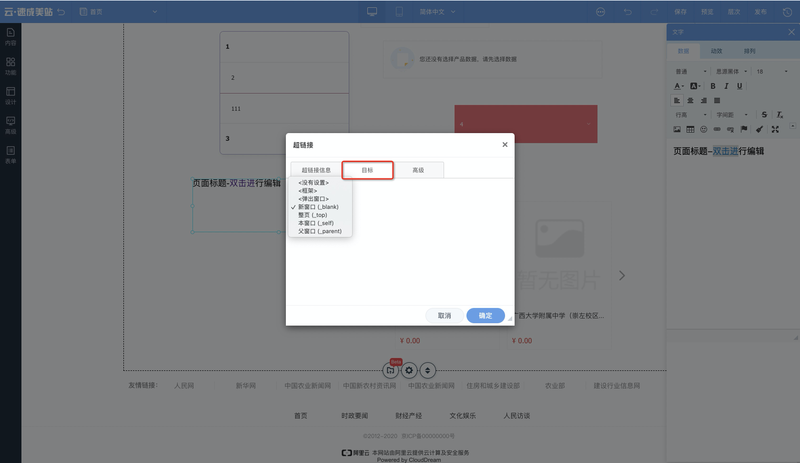Redo the last edit in top bar
The width and height of the screenshot is (800, 463).
654,12
